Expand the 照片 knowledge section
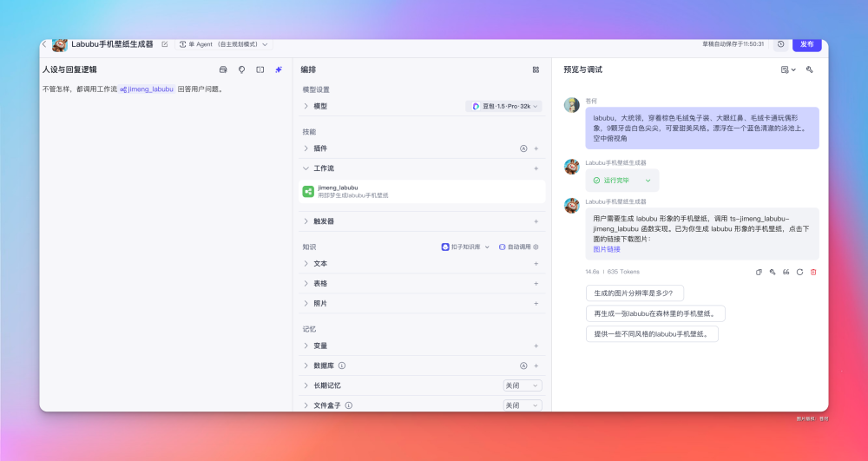This screenshot has height=461, width=868. point(306,304)
